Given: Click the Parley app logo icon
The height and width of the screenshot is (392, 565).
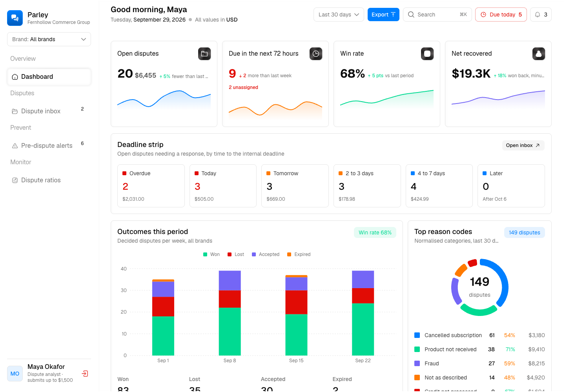Looking at the screenshot, I should coord(15,18).
